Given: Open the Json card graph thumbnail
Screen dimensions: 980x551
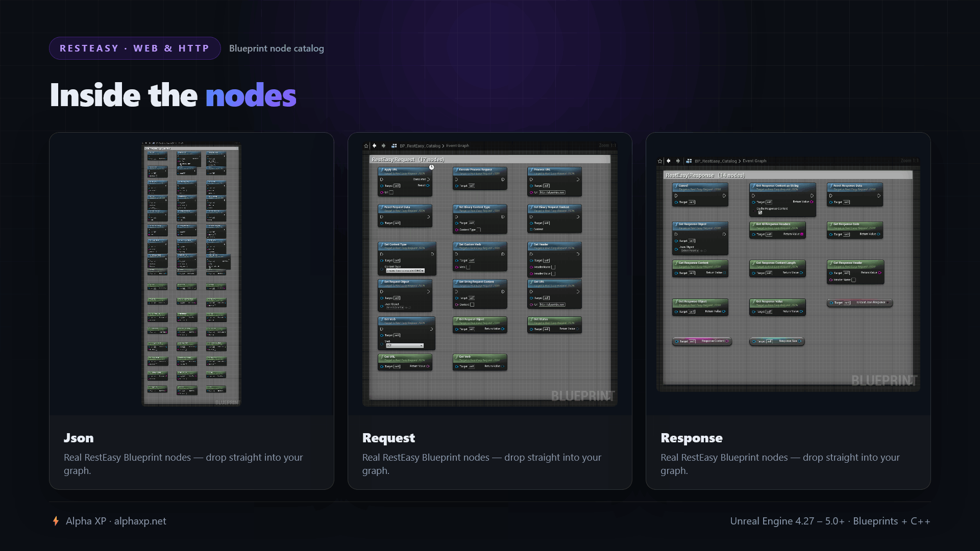Looking at the screenshot, I should coord(191,274).
